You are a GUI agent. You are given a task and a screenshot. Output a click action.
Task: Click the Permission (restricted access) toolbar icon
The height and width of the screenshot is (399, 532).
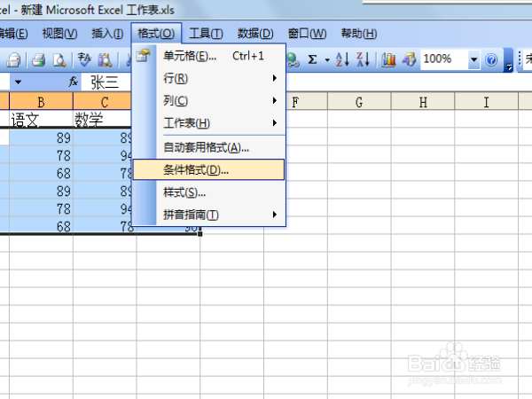tap(14, 59)
